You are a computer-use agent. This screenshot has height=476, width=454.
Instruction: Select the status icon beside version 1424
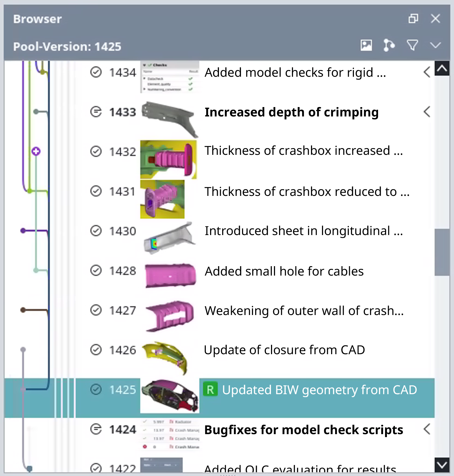[96, 429]
